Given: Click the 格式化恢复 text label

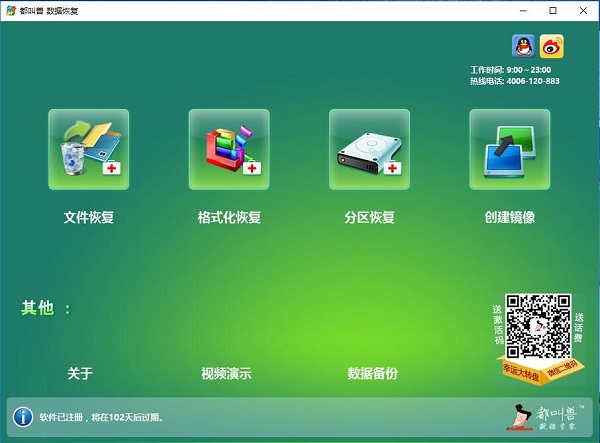Looking at the screenshot, I should (x=229, y=217).
